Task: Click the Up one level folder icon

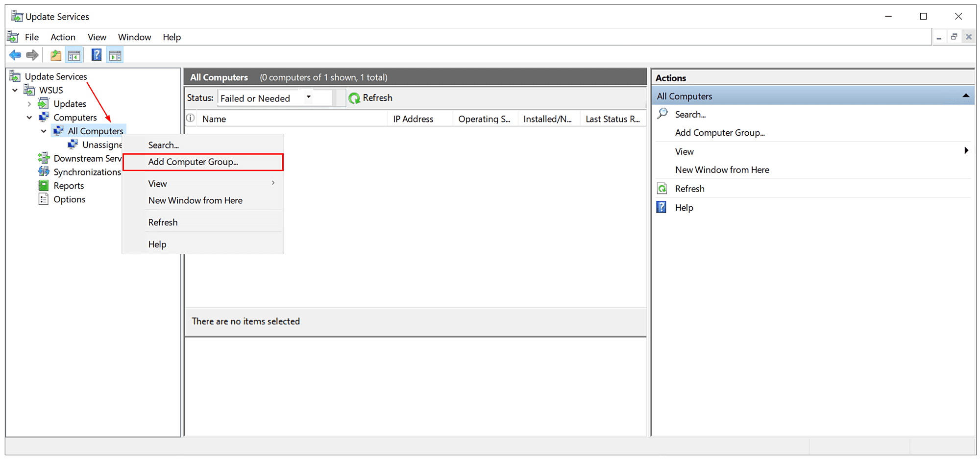Action: pyautogui.click(x=56, y=55)
